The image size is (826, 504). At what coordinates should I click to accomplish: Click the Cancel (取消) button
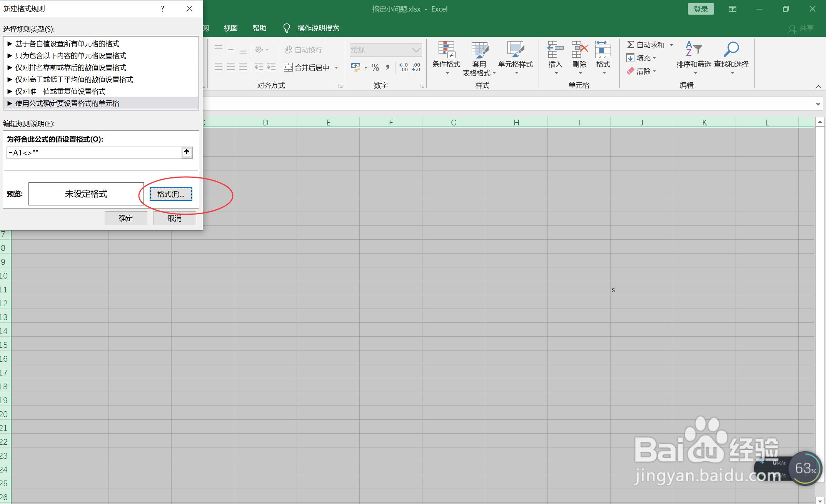click(174, 218)
